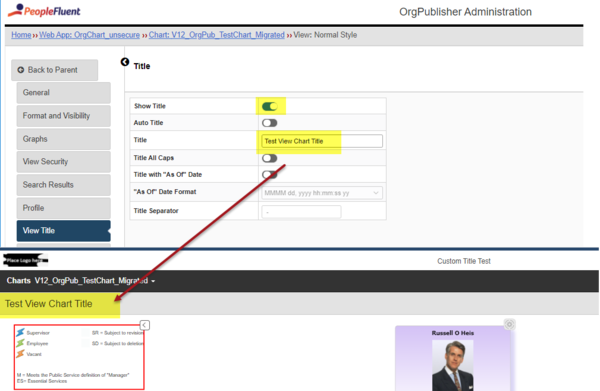Click the View: Normal Style breadcrumb text
600x391 pixels.
click(325, 35)
